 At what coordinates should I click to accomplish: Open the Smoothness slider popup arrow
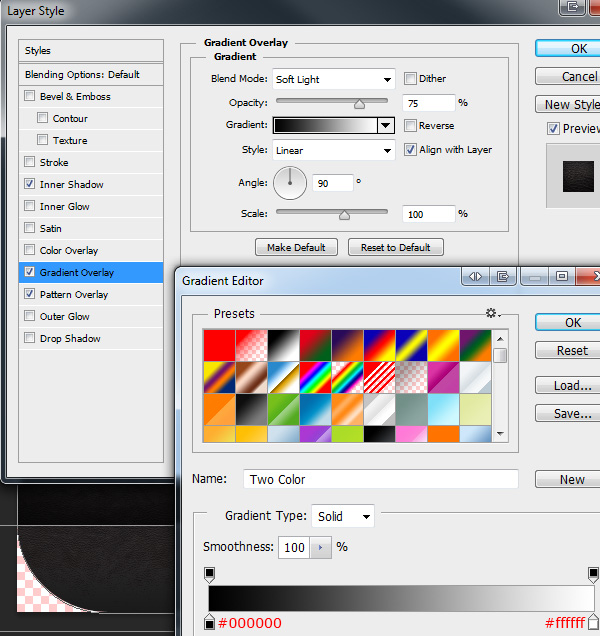click(x=320, y=548)
